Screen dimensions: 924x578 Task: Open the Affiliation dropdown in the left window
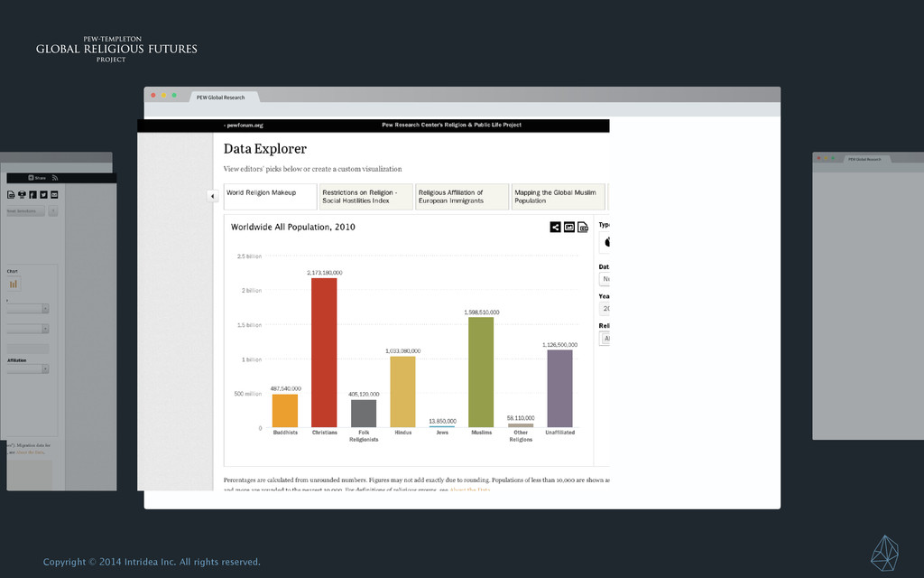28,368
